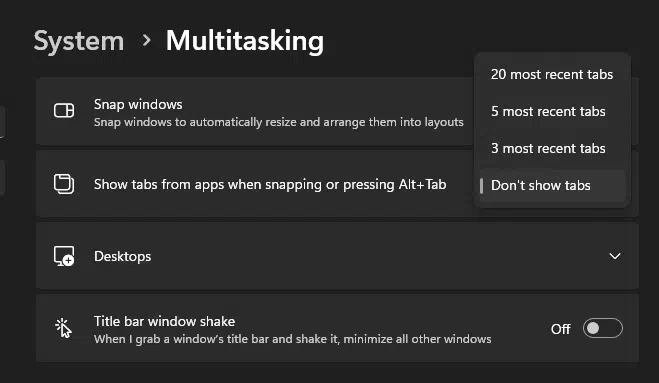Click the Desktops monitor-plus icon

click(x=64, y=256)
